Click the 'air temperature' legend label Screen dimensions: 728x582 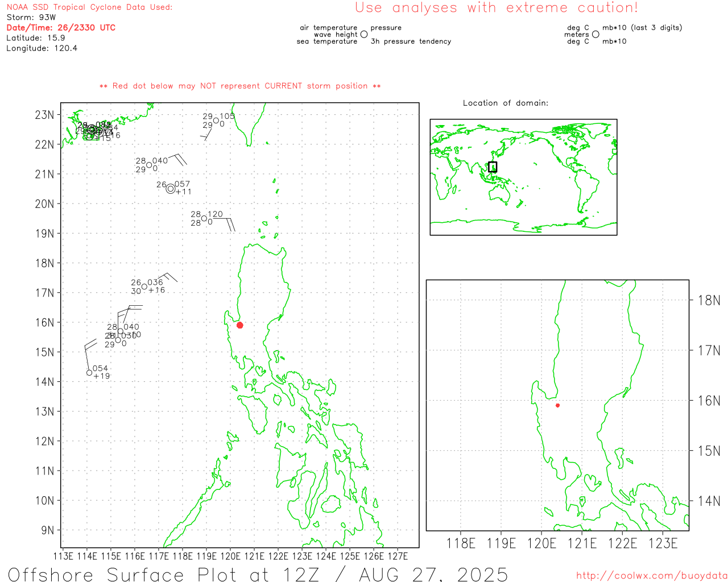[x=329, y=27]
